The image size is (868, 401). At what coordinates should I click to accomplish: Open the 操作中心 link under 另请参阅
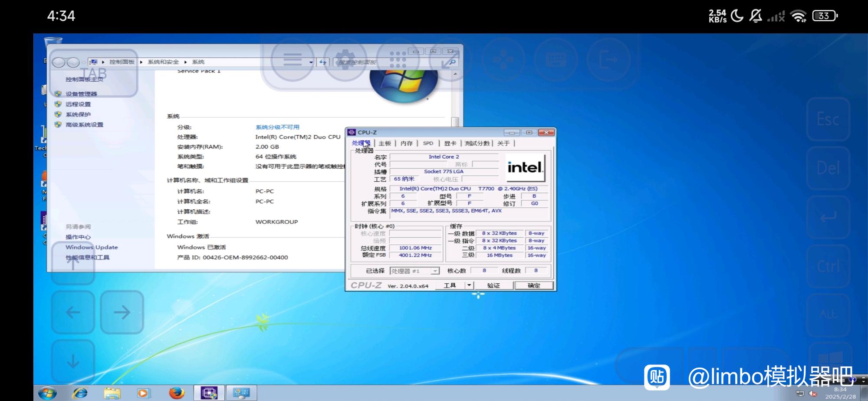(x=78, y=237)
